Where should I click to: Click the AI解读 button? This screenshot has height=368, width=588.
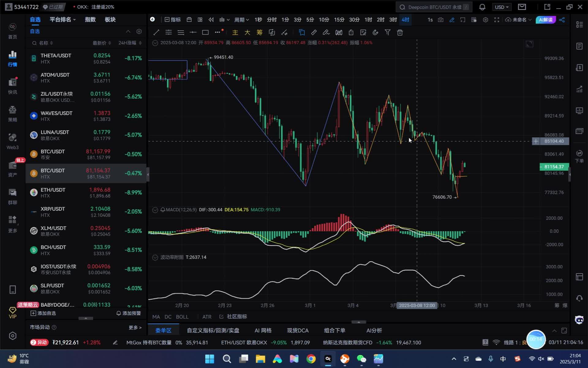[546, 20]
